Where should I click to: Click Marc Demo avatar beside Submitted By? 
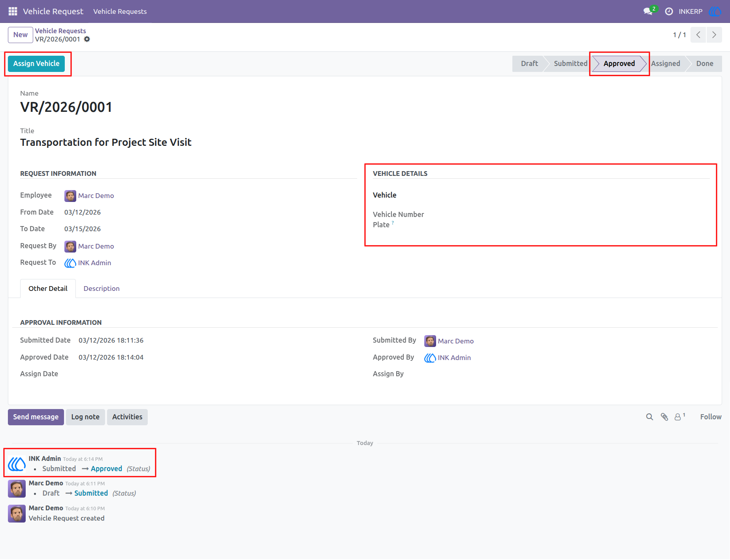pos(430,341)
